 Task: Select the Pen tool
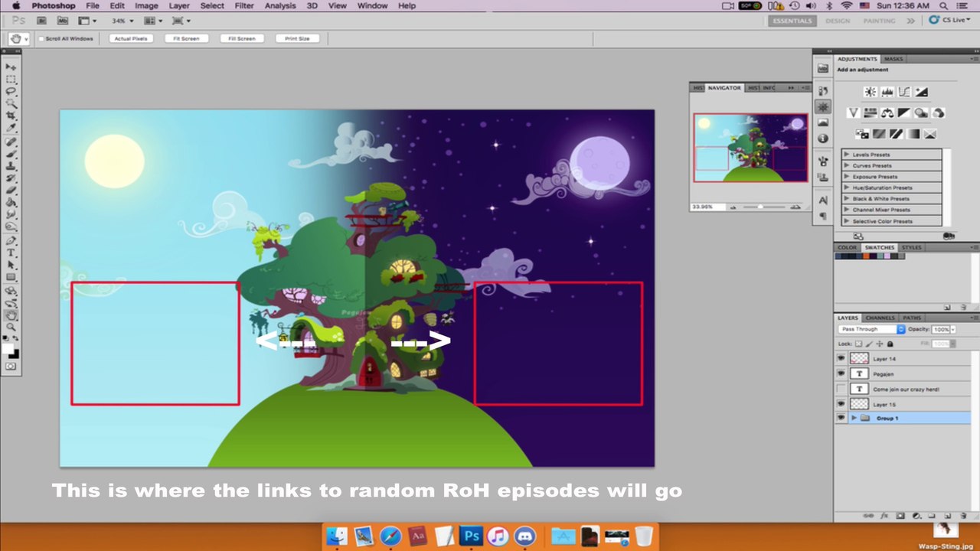point(11,240)
